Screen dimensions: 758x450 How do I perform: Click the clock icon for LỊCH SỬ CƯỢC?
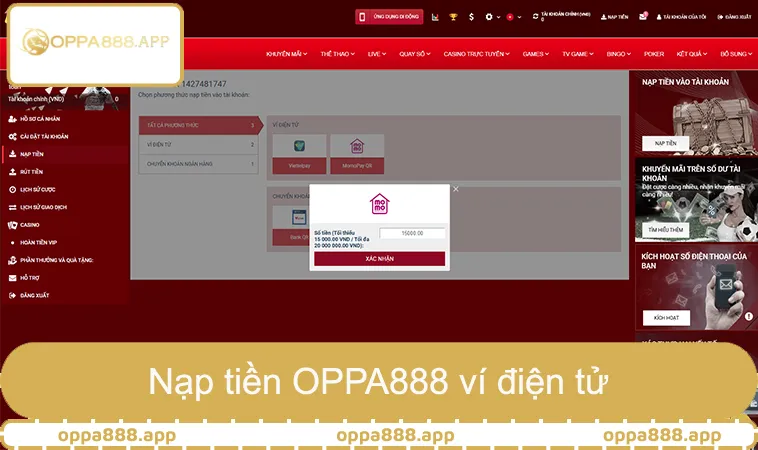pos(13,189)
